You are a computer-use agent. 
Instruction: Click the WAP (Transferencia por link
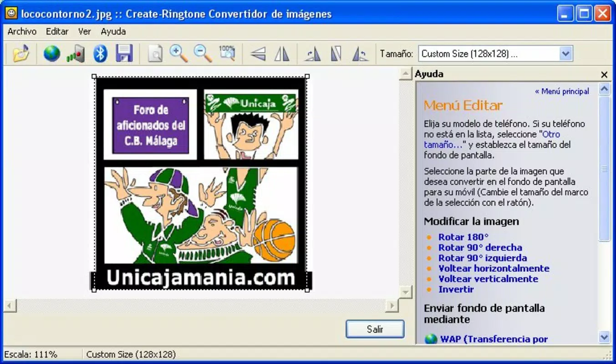[494, 339]
